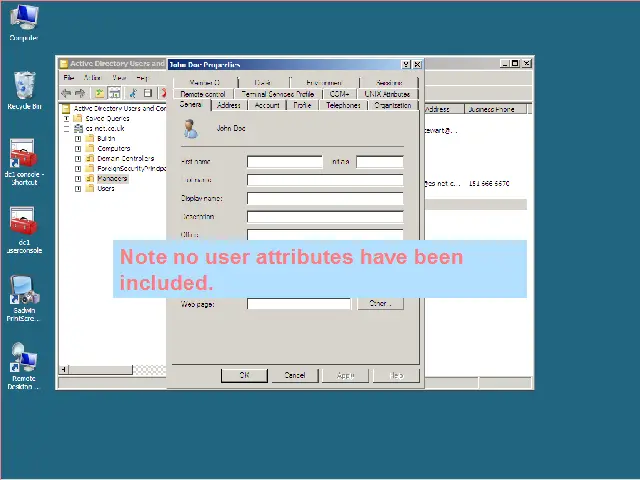Switch to the Remote control tab
This screenshot has height=480, width=640.
[x=203, y=94]
